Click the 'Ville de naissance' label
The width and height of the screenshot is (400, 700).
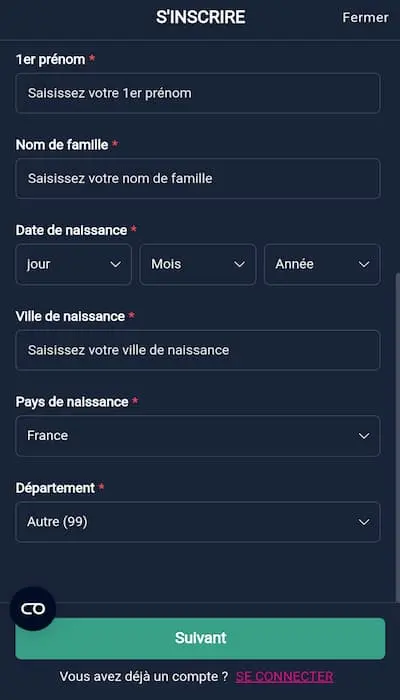(x=70, y=316)
